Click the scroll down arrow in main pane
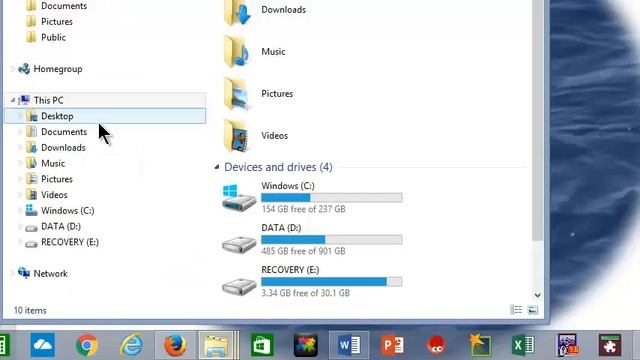The height and width of the screenshot is (360, 640). [x=538, y=295]
